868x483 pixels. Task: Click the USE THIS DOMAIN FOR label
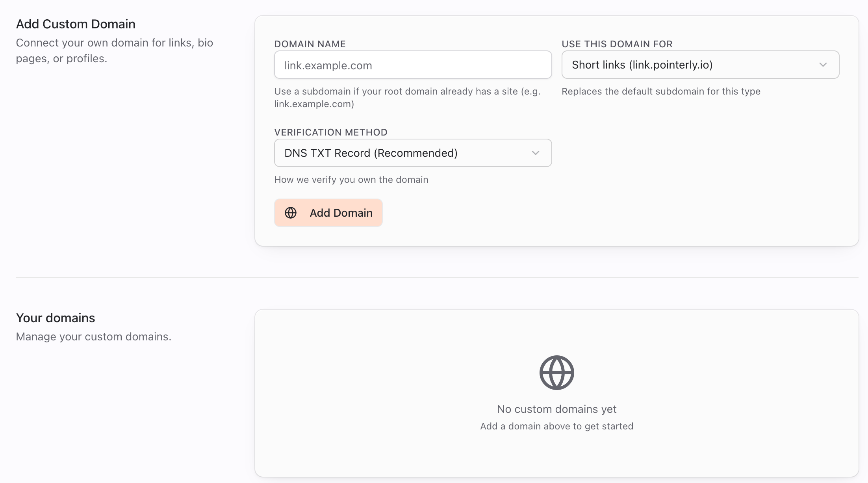pos(617,44)
